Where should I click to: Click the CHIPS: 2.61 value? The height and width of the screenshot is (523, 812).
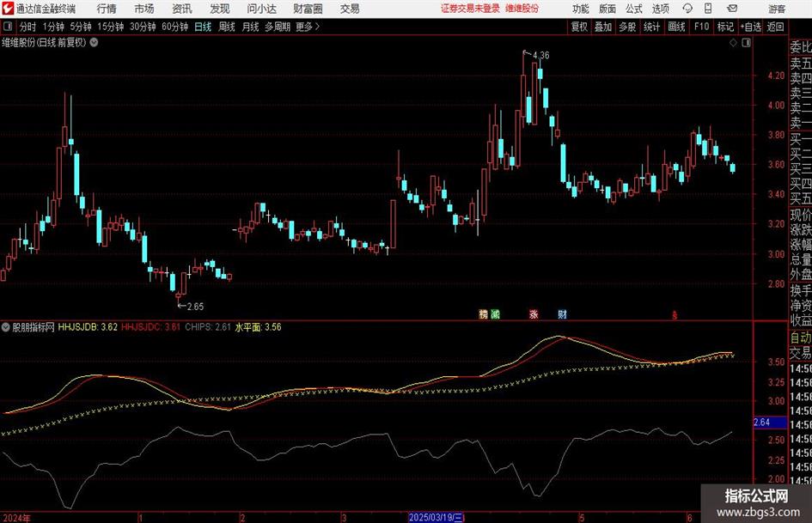click(x=208, y=327)
